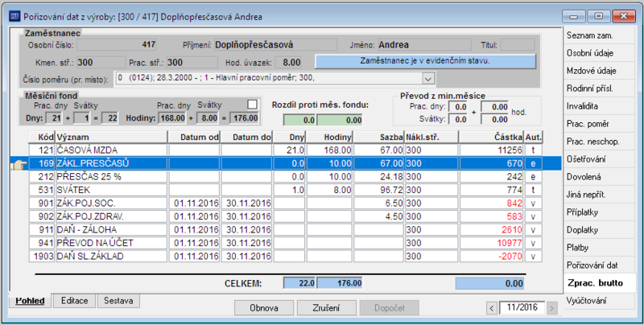644x325 pixels.
Task: Click the Dopočet button
Action: [x=390, y=308]
